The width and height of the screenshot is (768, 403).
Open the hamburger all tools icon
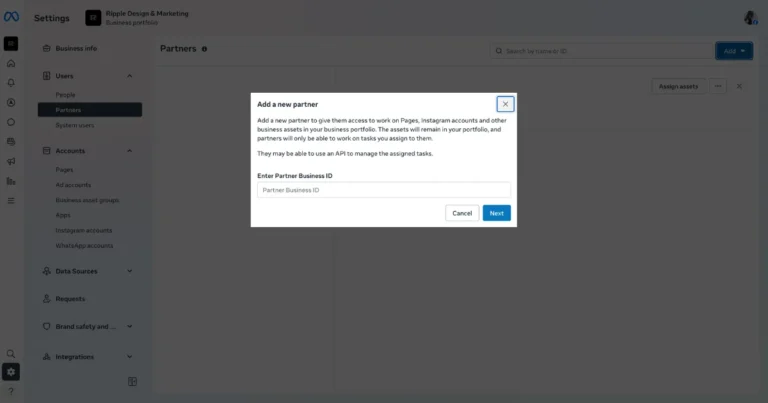[x=11, y=201]
